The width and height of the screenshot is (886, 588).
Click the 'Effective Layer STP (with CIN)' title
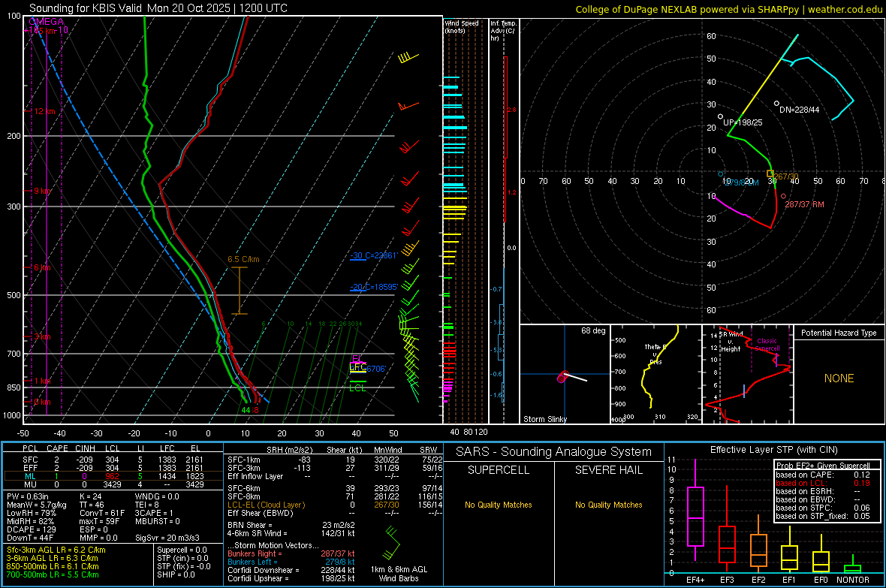coord(773,450)
